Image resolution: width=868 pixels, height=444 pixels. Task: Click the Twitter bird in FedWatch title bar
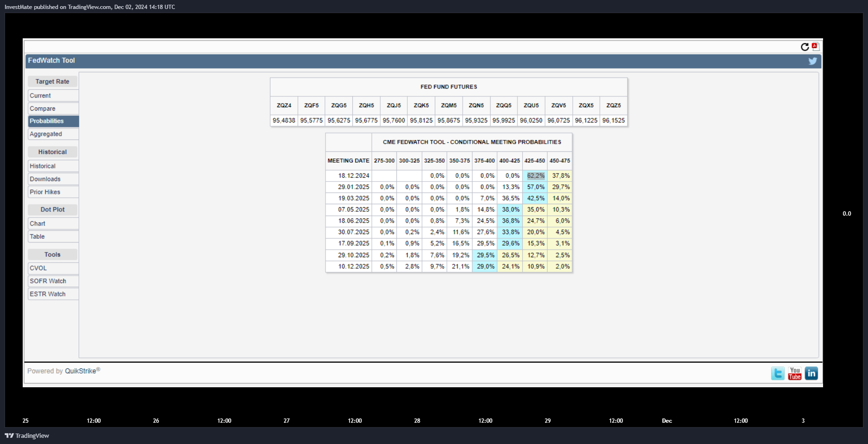point(813,61)
